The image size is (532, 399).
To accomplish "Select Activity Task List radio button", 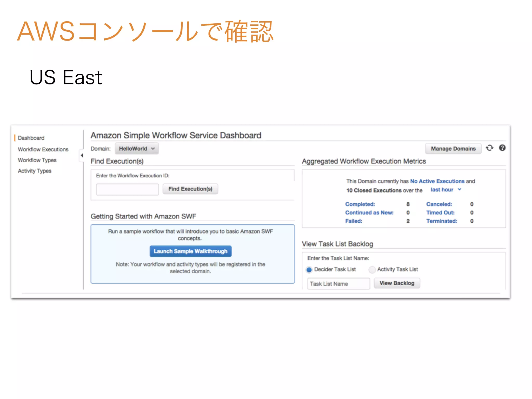I will 372,270.
